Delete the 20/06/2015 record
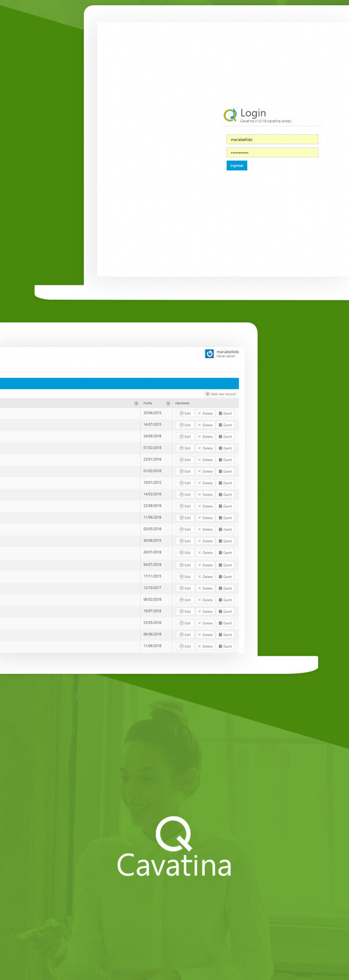This screenshot has width=349, height=980. coord(205,414)
